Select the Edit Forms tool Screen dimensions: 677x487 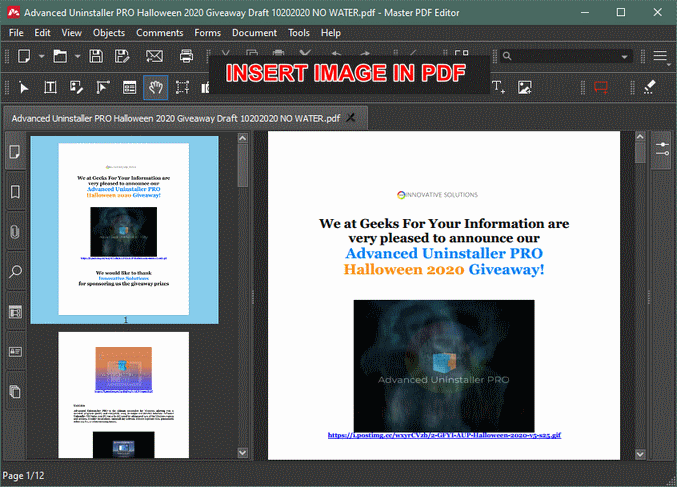pyautogui.click(x=76, y=88)
